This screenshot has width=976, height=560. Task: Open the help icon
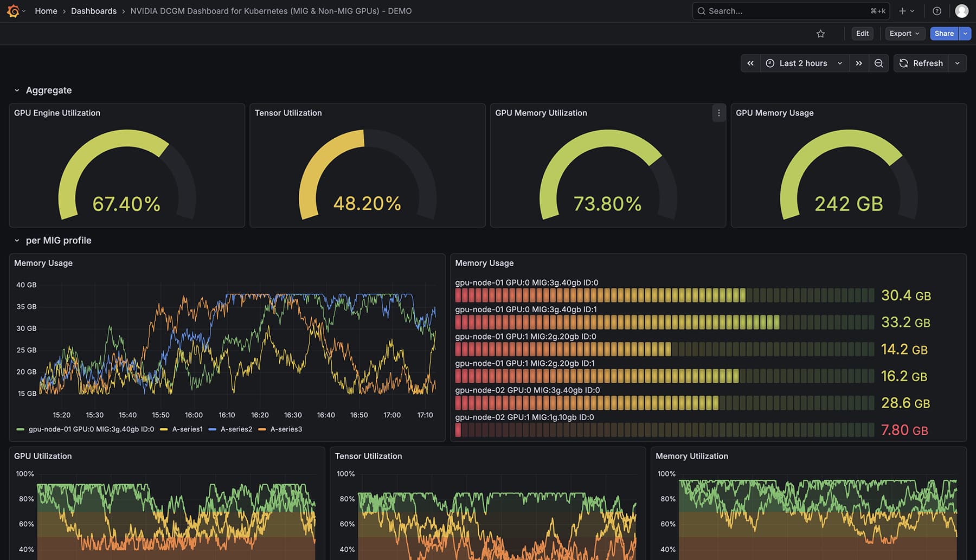(x=936, y=11)
